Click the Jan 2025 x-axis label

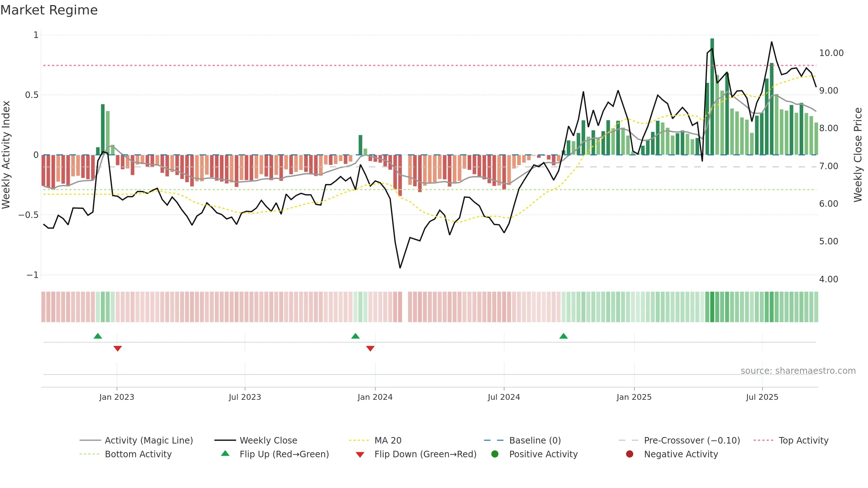[x=634, y=397]
